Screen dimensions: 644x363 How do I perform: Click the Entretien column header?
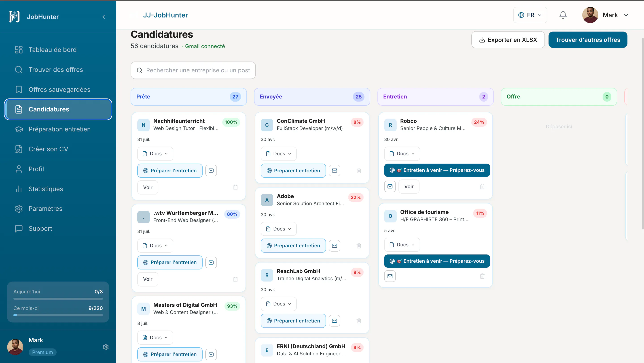click(x=436, y=96)
